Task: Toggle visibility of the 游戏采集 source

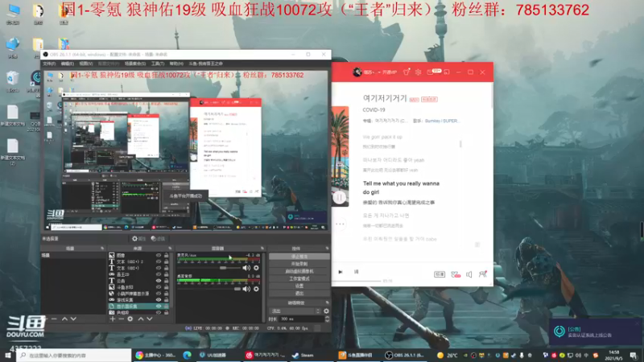Action: pyautogui.click(x=159, y=300)
